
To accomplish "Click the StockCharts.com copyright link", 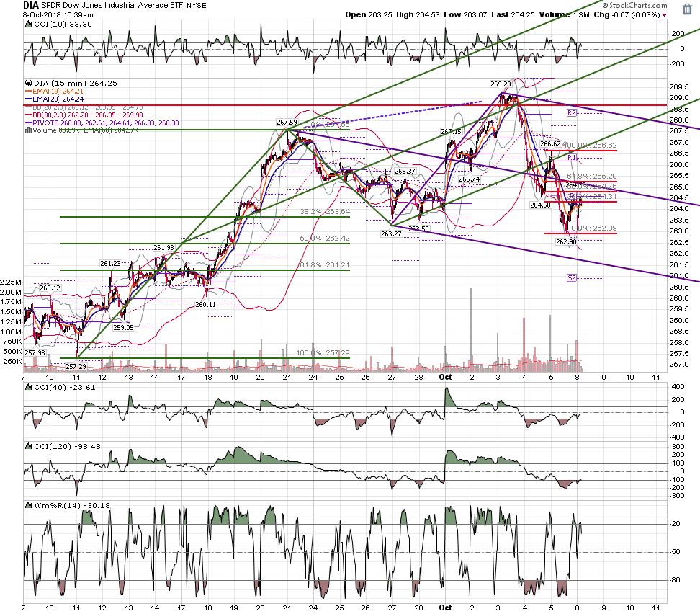I will coord(634,5).
